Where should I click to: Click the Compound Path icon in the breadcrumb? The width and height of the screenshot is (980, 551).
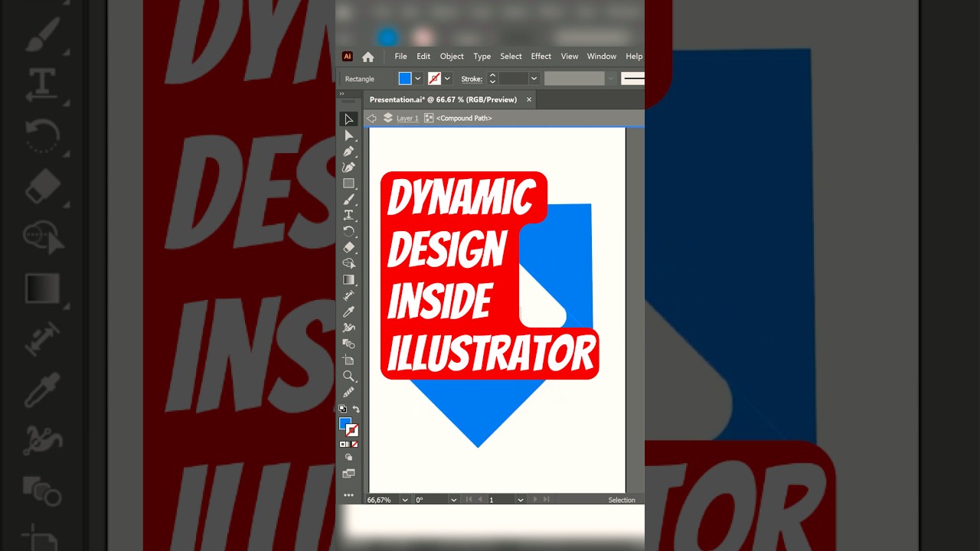pos(429,118)
